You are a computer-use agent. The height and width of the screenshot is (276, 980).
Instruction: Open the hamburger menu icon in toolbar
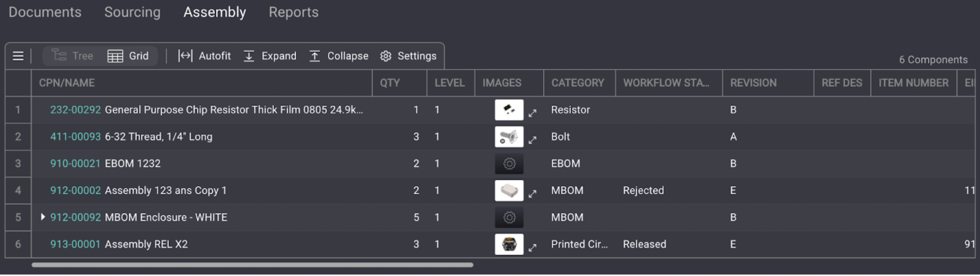(18, 56)
